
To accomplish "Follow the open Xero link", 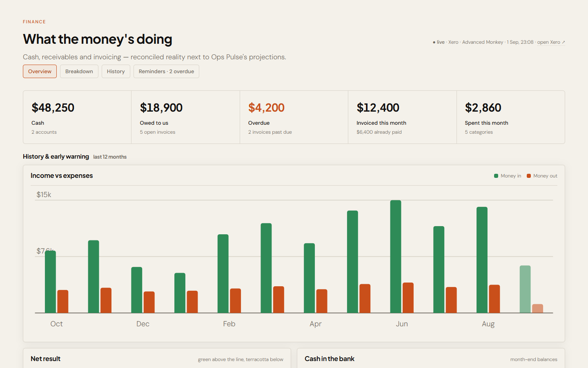I will [551, 42].
